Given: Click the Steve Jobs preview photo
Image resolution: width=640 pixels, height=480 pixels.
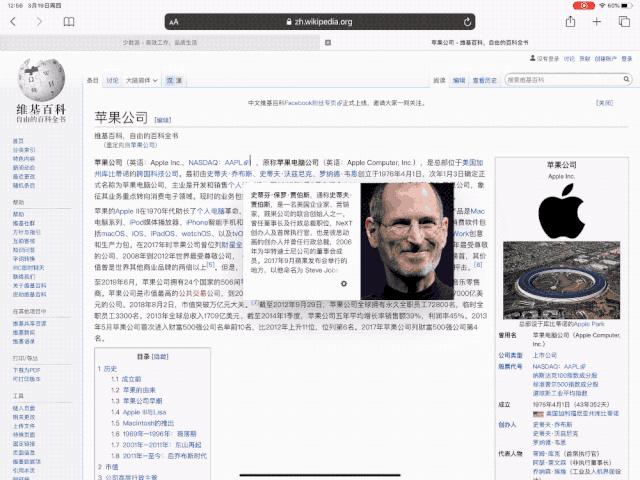Looking at the screenshot, I should click(407, 241).
